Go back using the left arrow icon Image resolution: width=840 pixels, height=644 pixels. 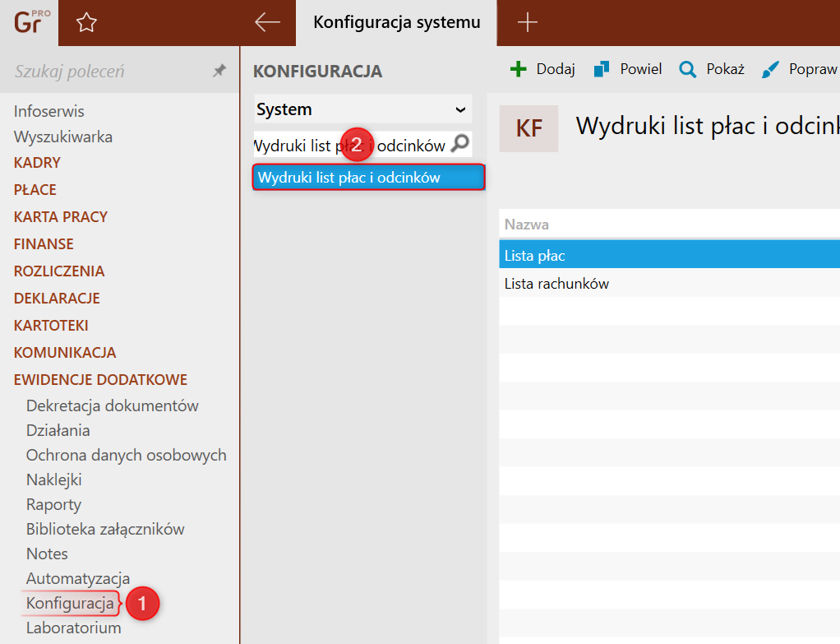pyautogui.click(x=267, y=22)
